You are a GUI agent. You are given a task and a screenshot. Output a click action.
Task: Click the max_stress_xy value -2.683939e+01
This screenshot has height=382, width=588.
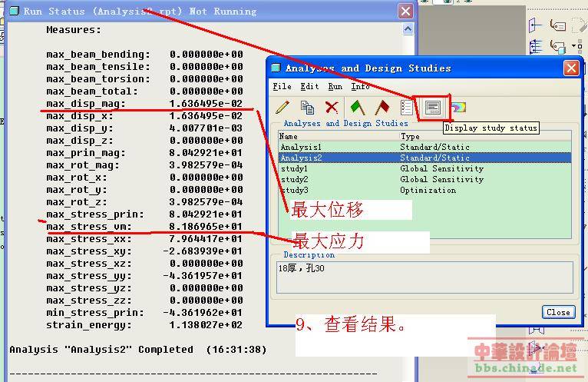203,251
